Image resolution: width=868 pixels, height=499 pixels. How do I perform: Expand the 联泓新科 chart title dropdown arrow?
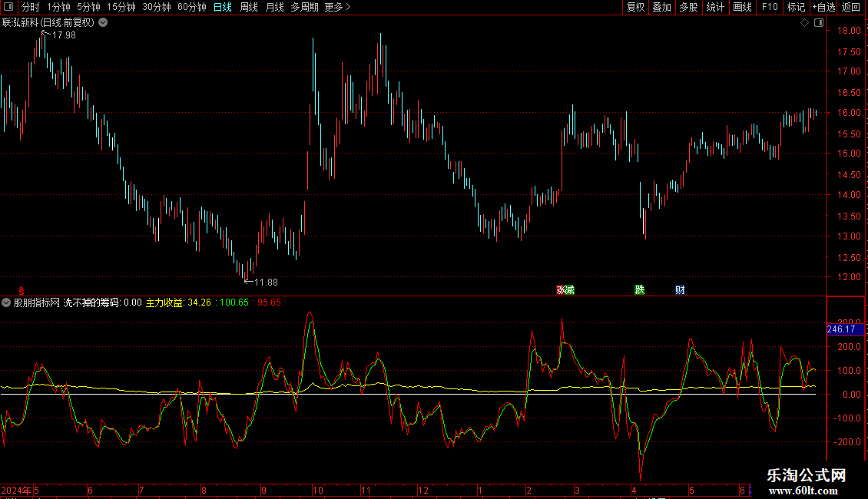click(103, 23)
